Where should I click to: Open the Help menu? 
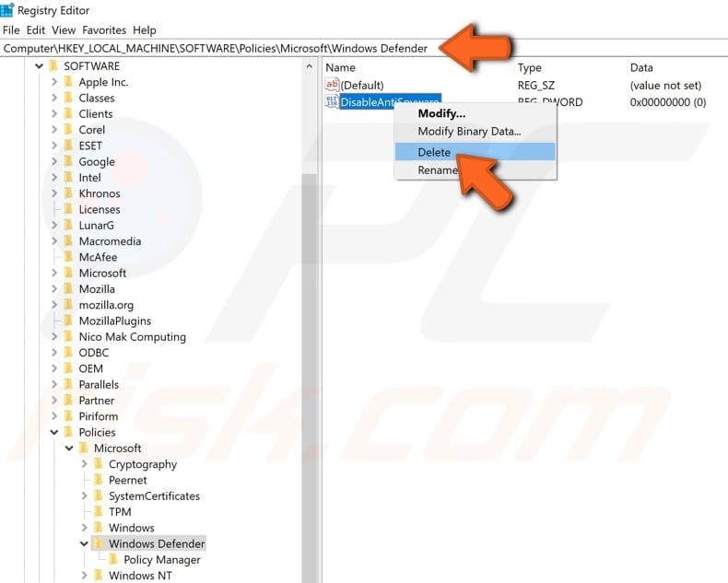(145, 30)
